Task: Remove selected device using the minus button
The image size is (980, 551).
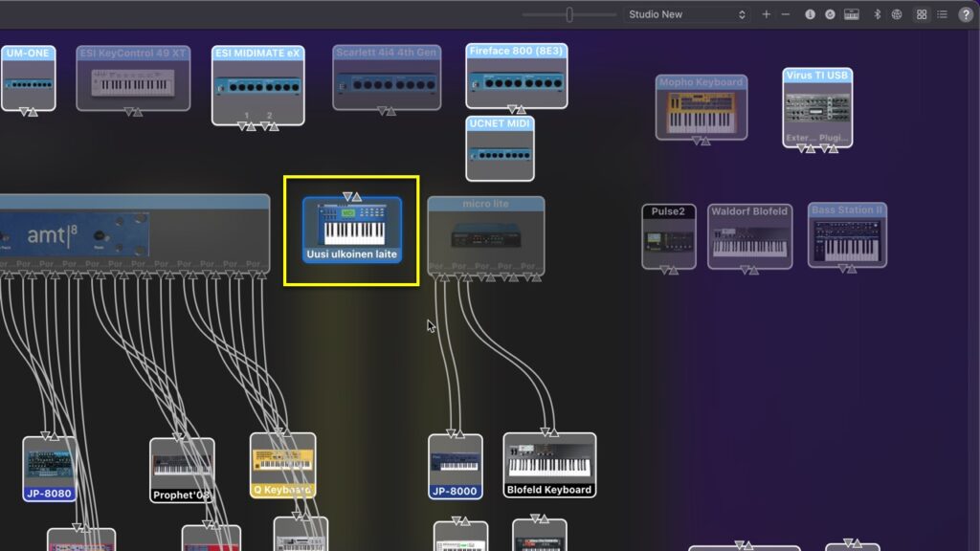Action: (785, 14)
